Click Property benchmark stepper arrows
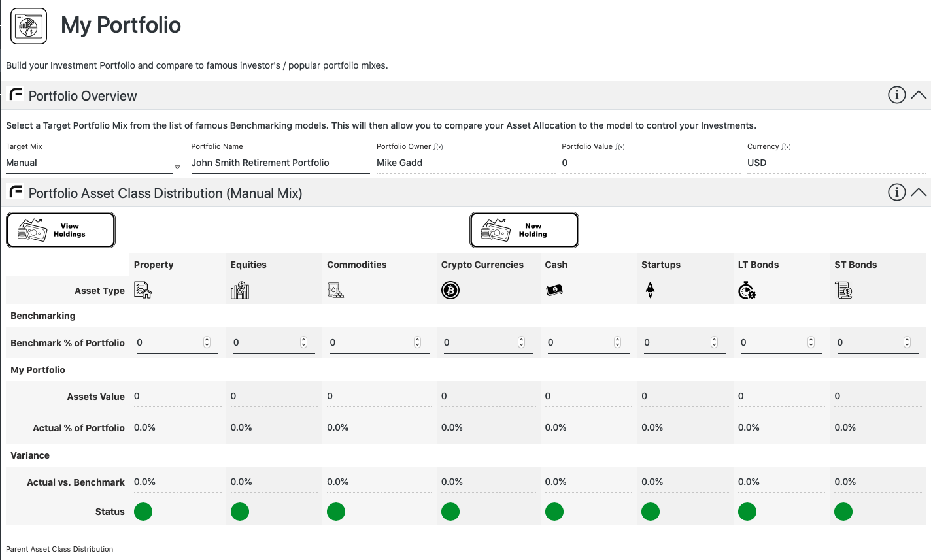931x560 pixels. (207, 342)
